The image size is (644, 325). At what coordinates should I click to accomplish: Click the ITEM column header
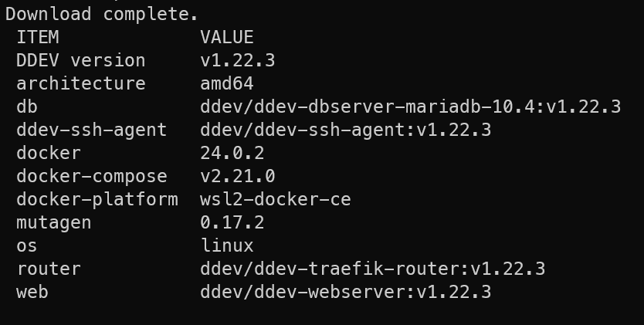click(x=37, y=37)
